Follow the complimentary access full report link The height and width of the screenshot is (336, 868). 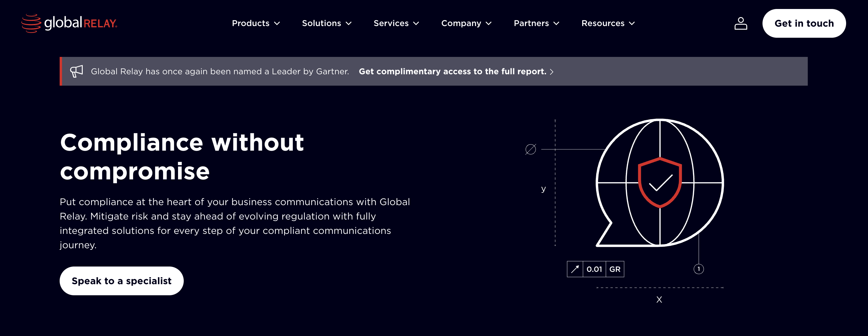[452, 71]
